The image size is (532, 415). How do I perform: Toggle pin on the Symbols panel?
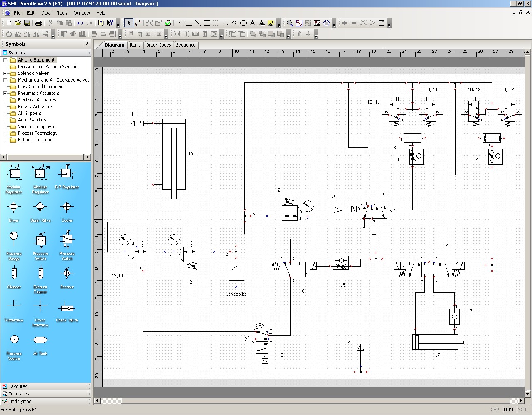[86, 44]
